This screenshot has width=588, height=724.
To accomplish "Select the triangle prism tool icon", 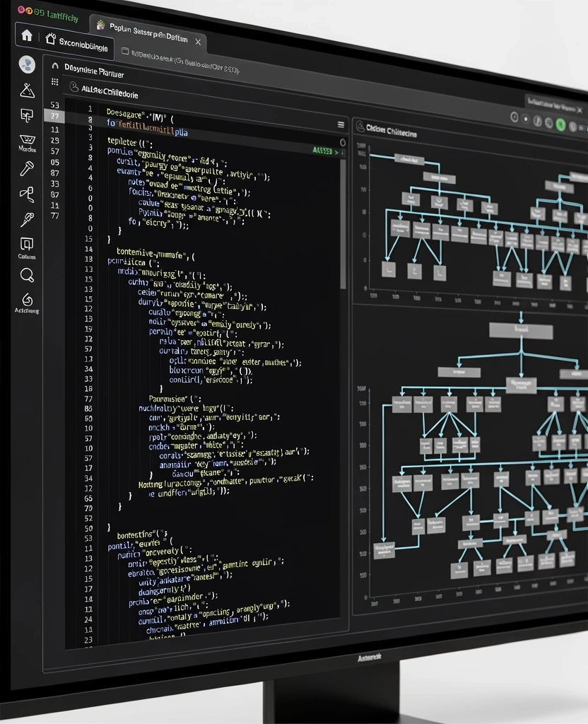I will 27,90.
